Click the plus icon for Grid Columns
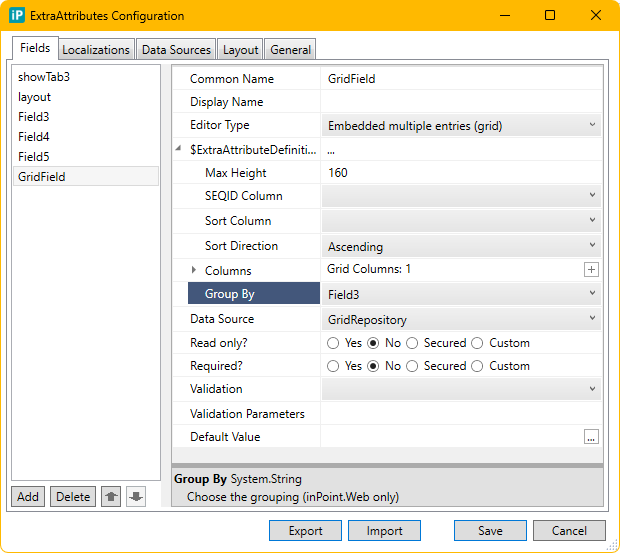 591,270
